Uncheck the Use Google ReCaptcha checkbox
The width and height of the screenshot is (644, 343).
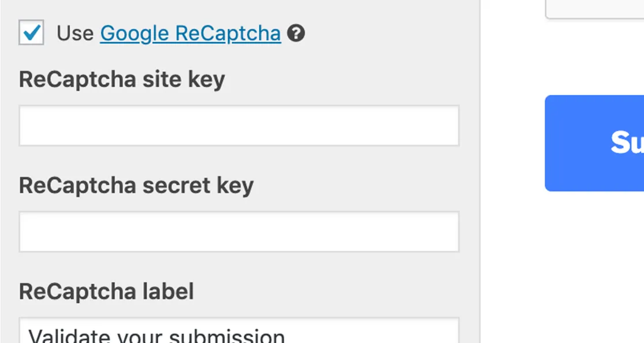click(31, 32)
